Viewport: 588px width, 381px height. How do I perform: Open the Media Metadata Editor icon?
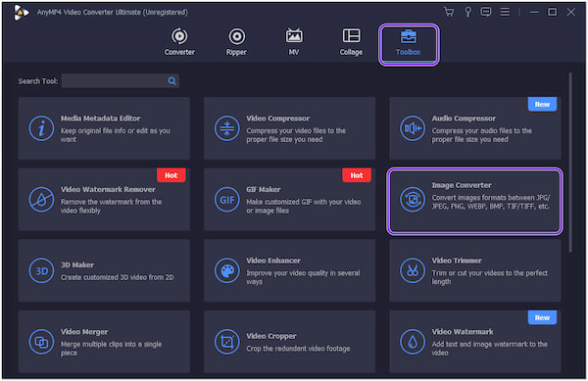coord(41,128)
